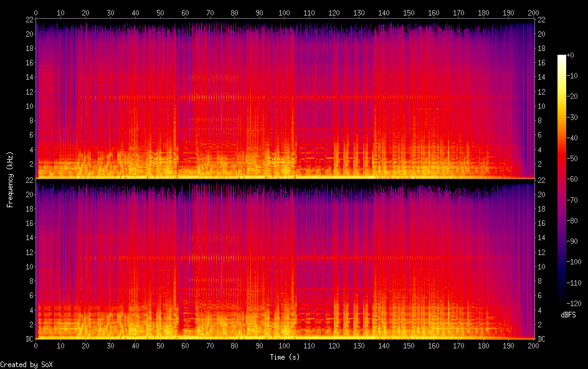Click the "Time (s)" axis label
This screenshot has width=588, height=369.
coord(285,357)
